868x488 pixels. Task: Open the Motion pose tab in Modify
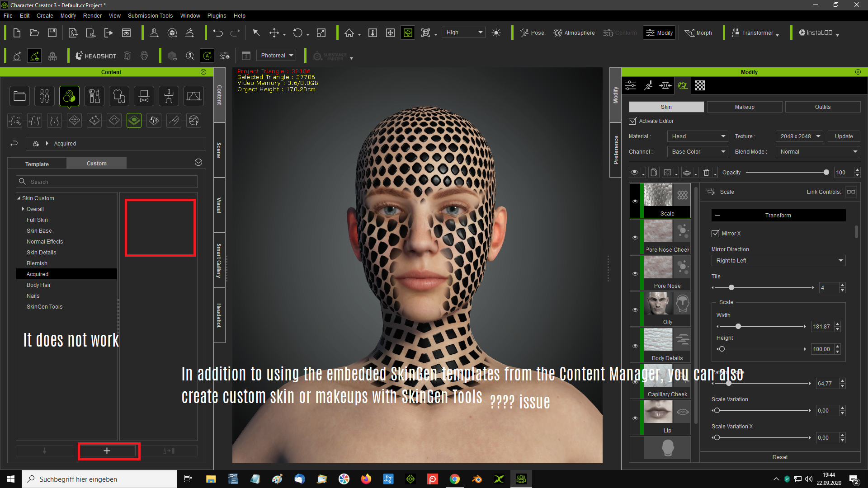point(648,85)
